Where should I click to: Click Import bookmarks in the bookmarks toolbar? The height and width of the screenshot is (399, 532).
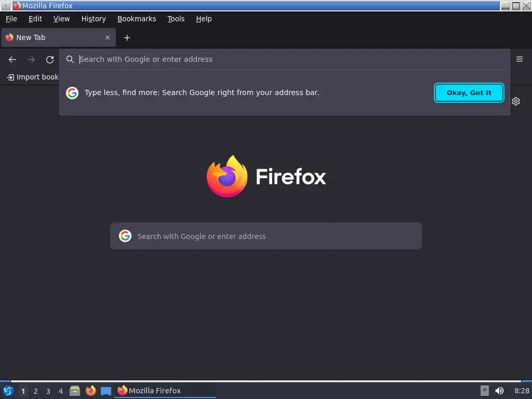pos(33,77)
